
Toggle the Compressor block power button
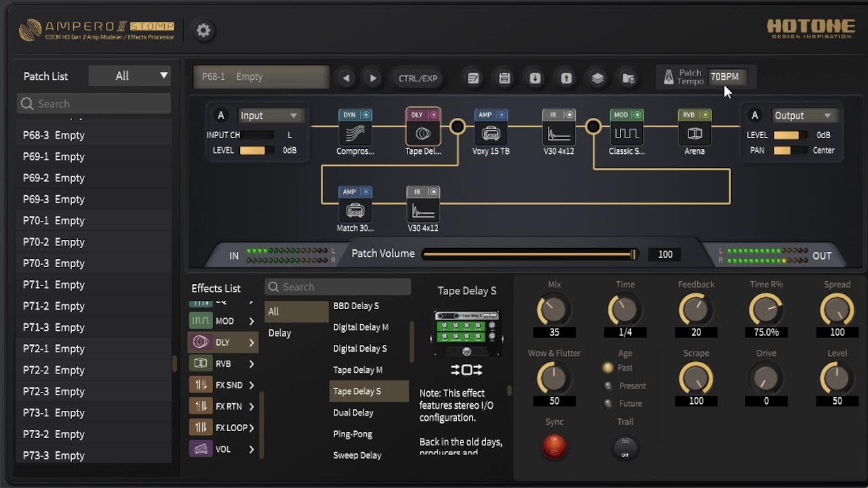(x=366, y=115)
